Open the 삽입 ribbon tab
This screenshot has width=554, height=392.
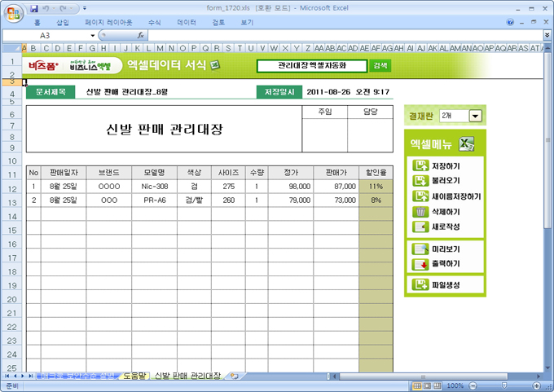click(x=63, y=23)
